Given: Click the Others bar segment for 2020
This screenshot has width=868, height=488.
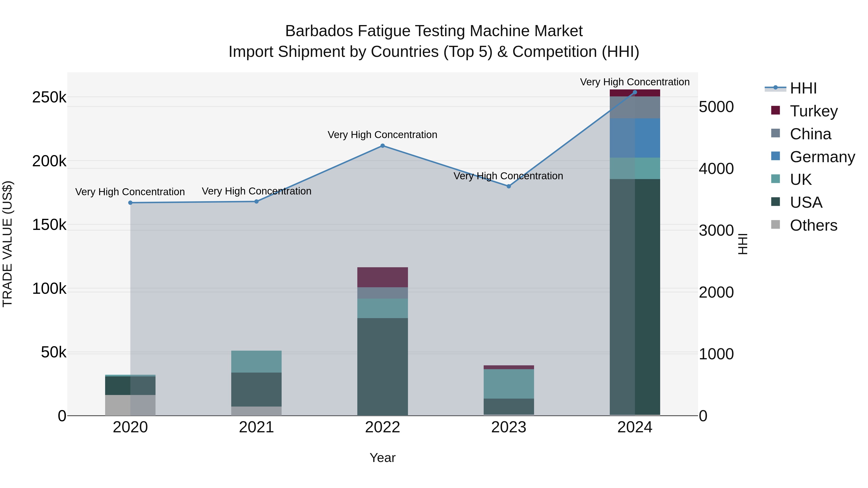Looking at the screenshot, I should [x=130, y=405].
